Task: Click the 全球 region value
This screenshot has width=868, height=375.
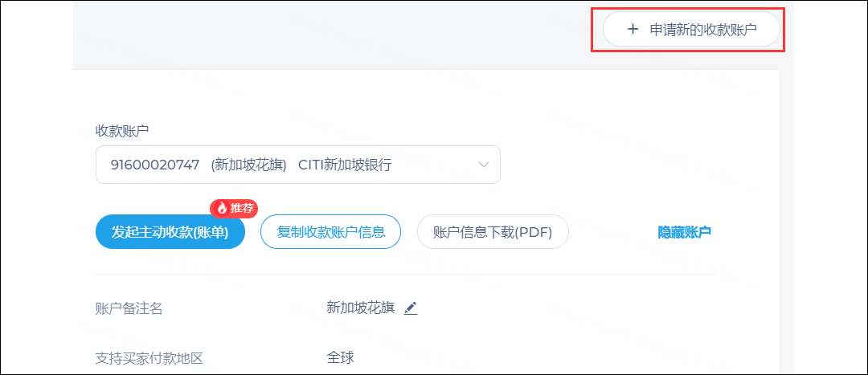Action: pyautogui.click(x=341, y=357)
